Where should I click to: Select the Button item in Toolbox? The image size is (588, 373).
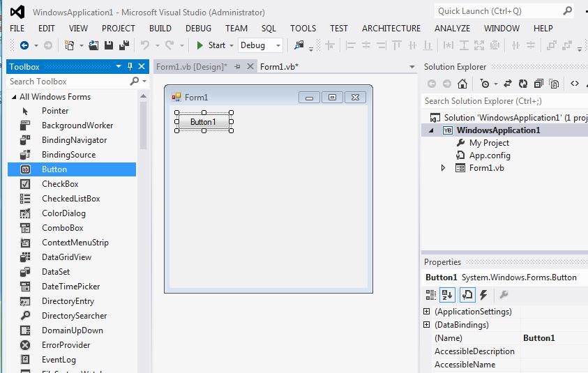click(x=72, y=169)
